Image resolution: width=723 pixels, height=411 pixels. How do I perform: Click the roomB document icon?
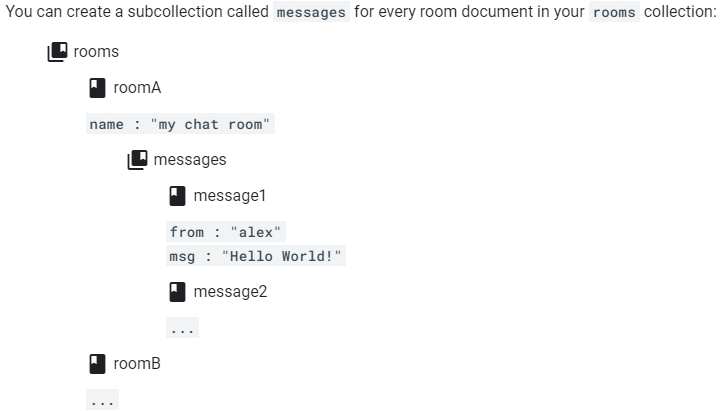click(97, 364)
